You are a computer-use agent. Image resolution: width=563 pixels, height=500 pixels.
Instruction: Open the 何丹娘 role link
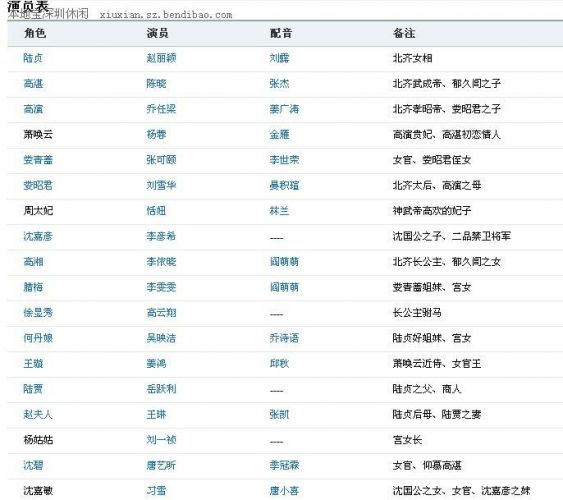coord(38,338)
